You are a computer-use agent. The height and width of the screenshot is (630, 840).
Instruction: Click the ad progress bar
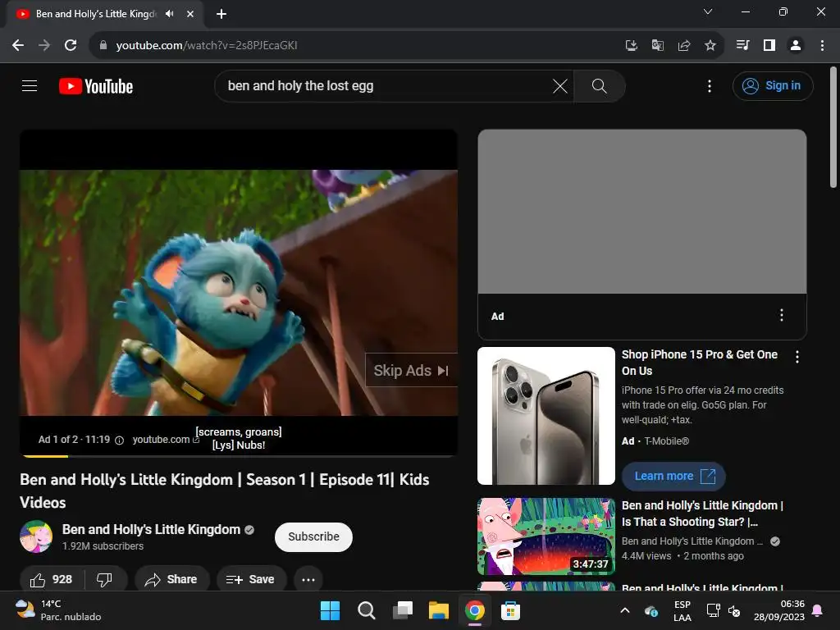click(x=239, y=456)
